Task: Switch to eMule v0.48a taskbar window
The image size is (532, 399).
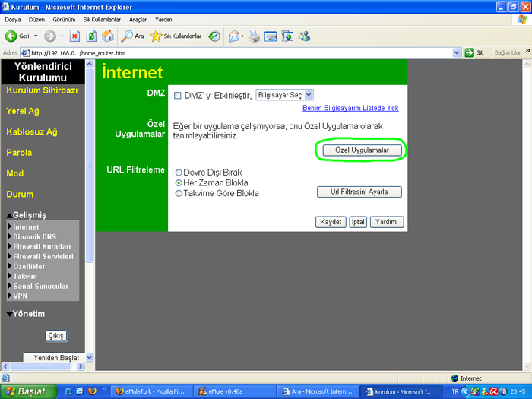Action: click(x=235, y=391)
